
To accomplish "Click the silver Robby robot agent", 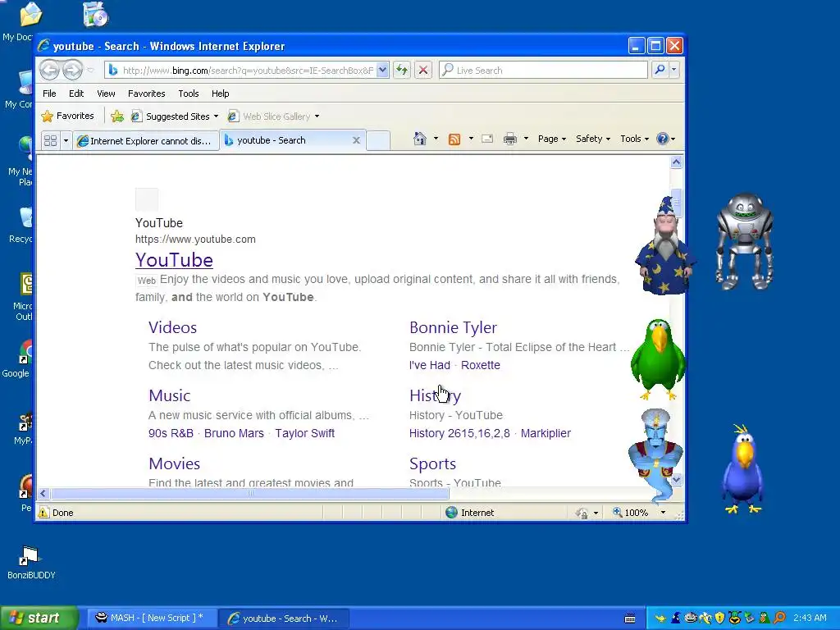I will [x=744, y=241].
